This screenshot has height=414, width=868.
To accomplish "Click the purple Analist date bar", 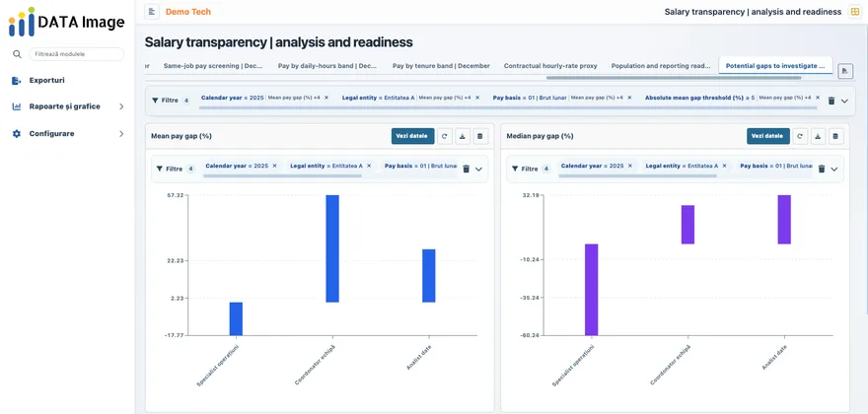I will pos(784,220).
